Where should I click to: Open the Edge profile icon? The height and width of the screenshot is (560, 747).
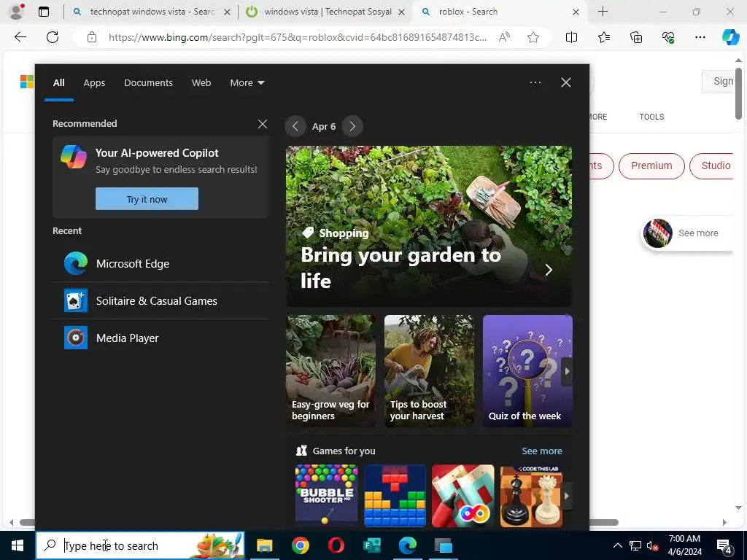tap(18, 12)
